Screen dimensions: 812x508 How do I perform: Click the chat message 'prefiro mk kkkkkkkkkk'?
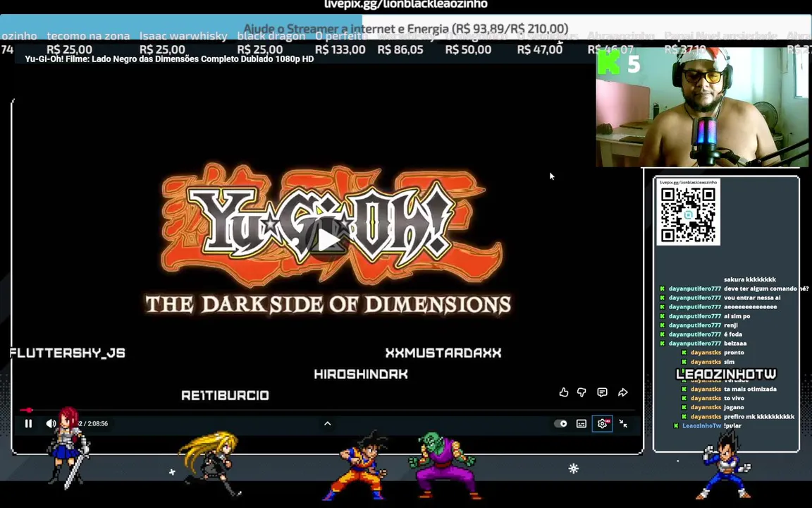pos(759,417)
